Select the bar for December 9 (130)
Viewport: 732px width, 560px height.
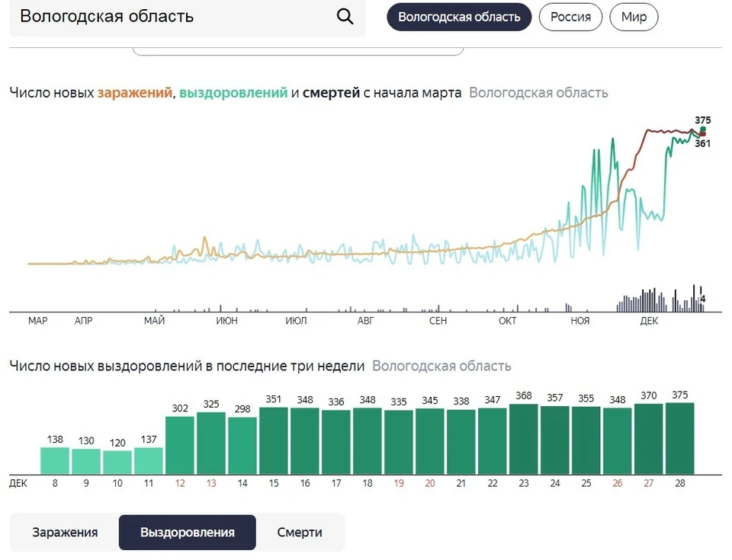pos(86,462)
